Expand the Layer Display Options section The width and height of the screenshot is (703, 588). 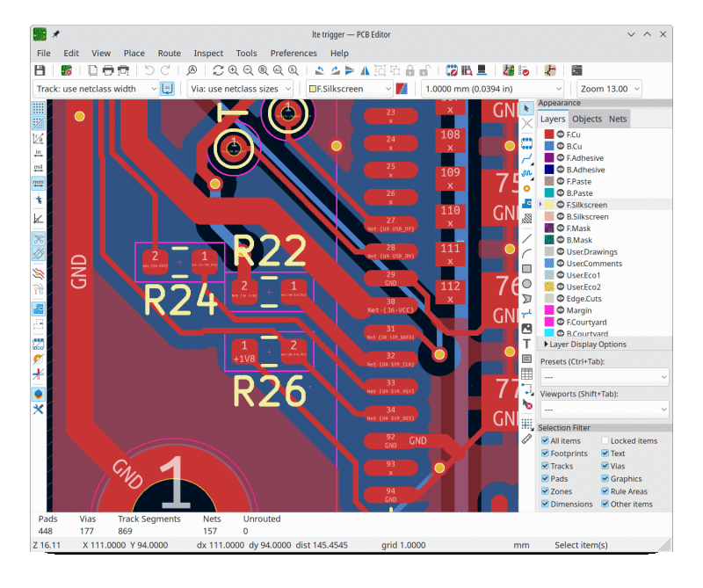pyautogui.click(x=586, y=344)
